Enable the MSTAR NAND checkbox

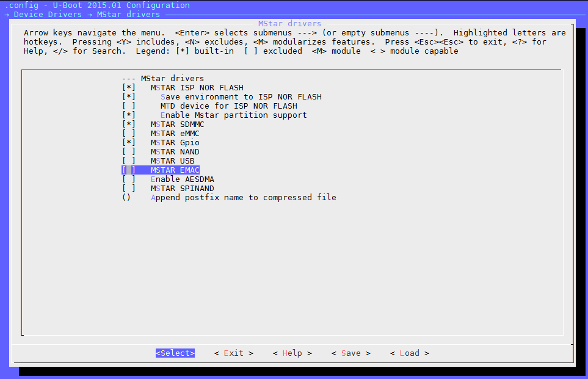(128, 152)
